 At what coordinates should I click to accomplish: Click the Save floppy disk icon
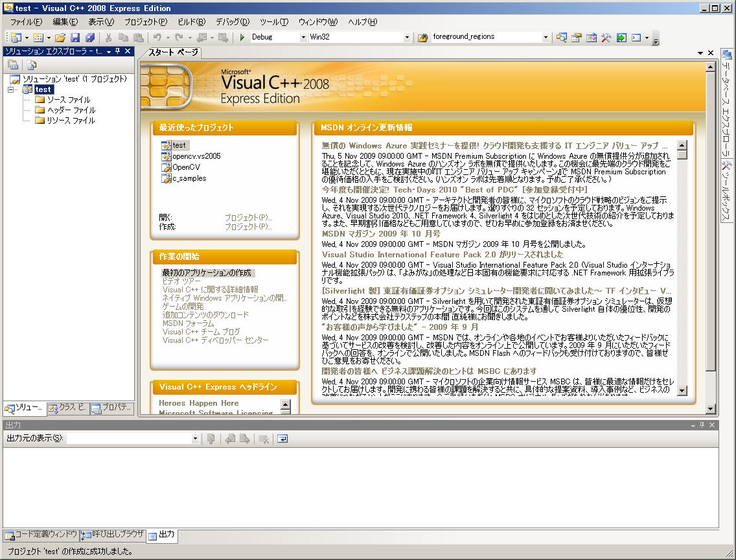click(x=75, y=37)
